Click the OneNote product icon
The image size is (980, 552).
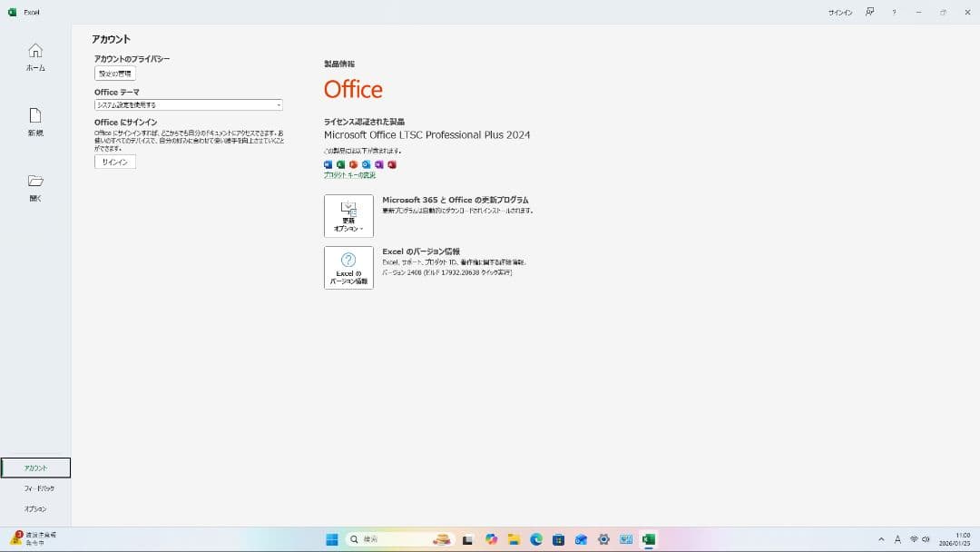(378, 164)
